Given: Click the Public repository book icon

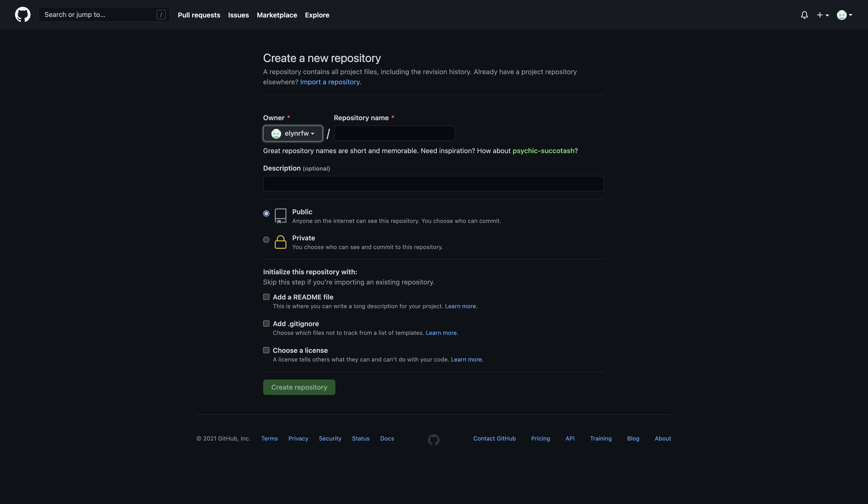Looking at the screenshot, I should tap(280, 216).
